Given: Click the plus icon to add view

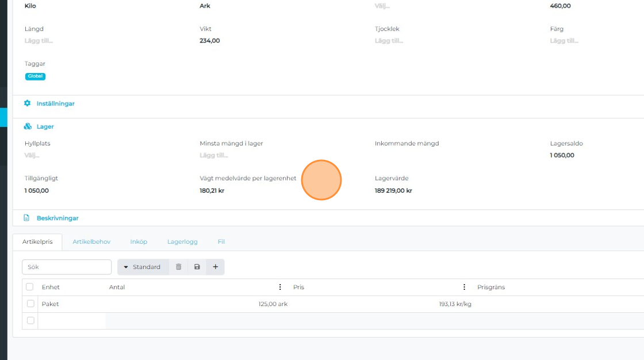Looking at the screenshot, I should (215, 267).
